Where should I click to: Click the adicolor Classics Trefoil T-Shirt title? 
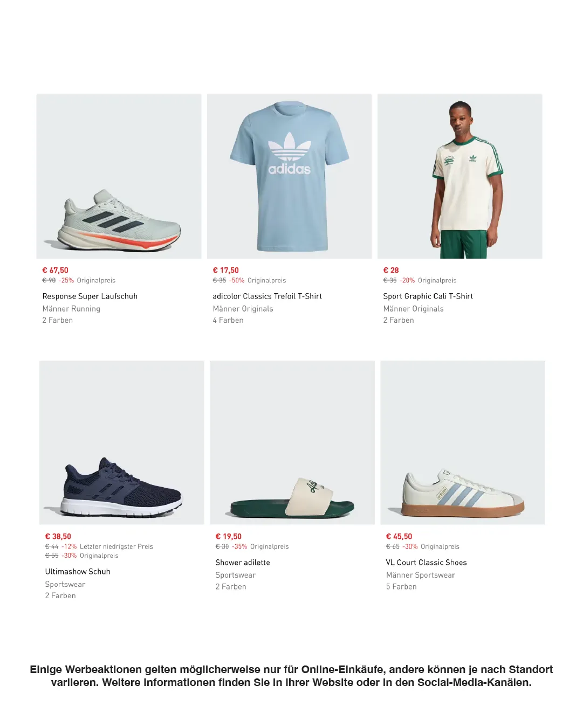[268, 296]
